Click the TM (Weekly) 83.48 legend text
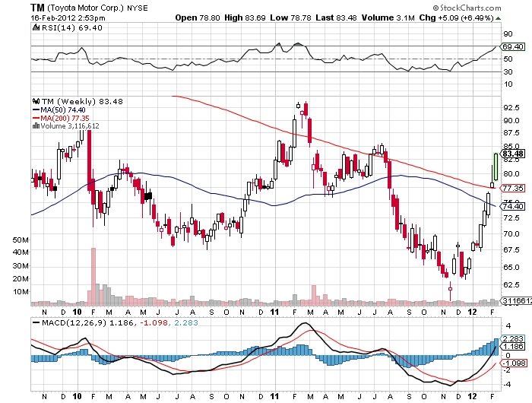Viewport: 532px width, 403px height. [82, 101]
